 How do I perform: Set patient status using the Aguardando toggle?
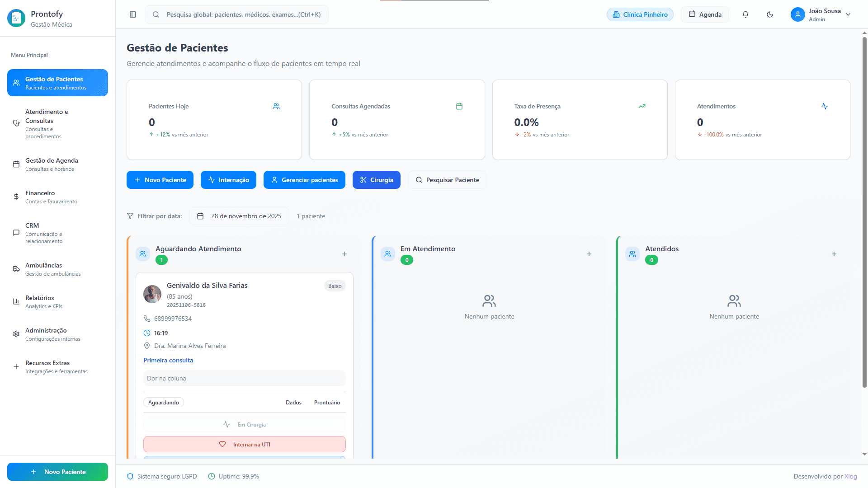tap(163, 402)
